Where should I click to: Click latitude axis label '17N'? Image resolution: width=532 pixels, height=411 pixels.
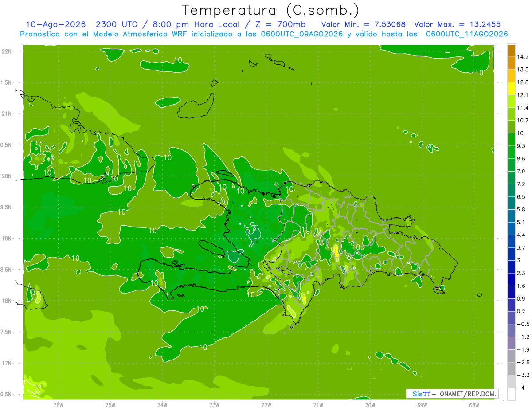click(7, 363)
